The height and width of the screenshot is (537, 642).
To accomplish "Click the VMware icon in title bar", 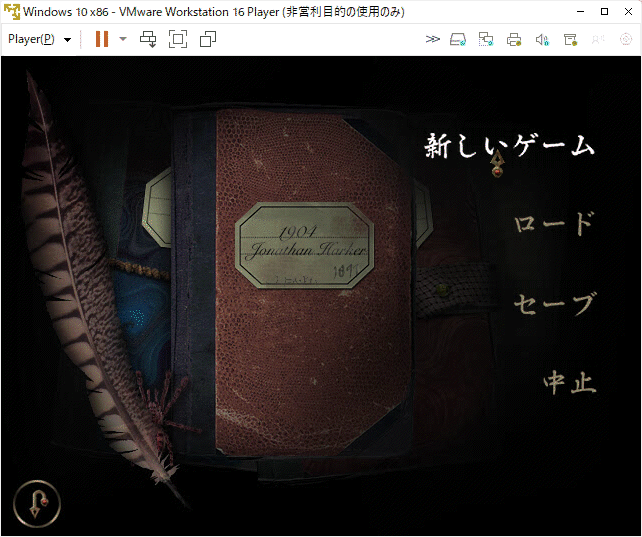I will (11, 11).
